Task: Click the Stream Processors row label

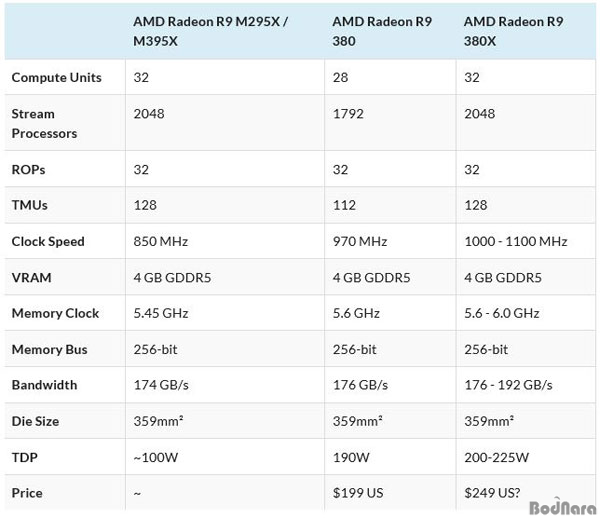Action: (x=44, y=124)
